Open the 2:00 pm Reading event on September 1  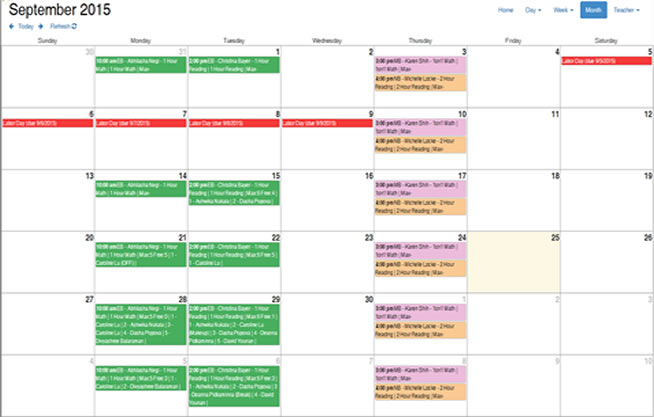[x=234, y=65]
